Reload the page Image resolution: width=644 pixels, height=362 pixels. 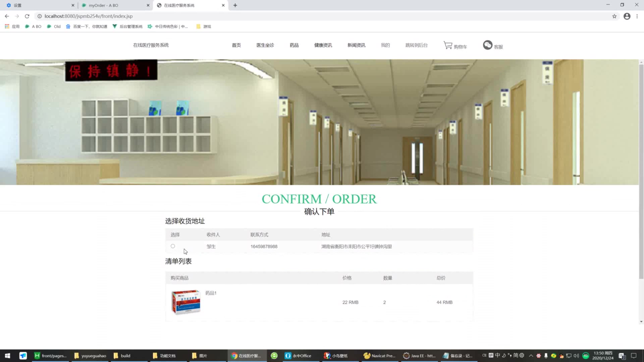pyautogui.click(x=27, y=16)
